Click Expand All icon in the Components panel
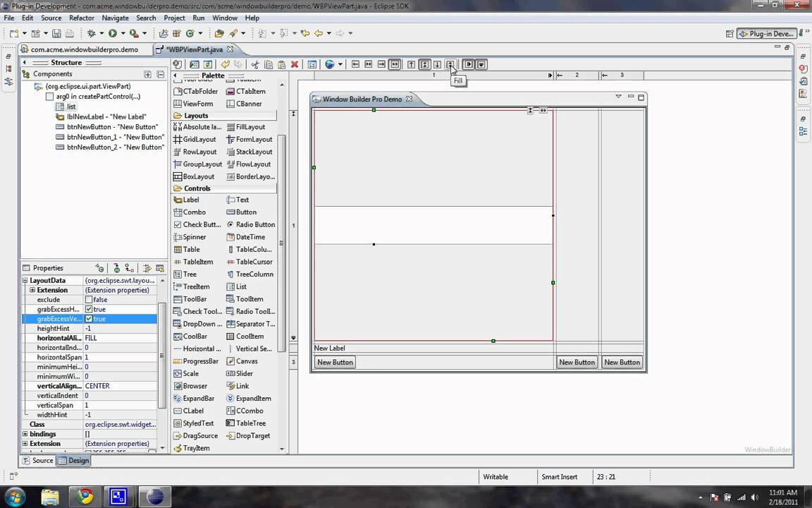Image resolution: width=812 pixels, height=508 pixels. (x=147, y=74)
